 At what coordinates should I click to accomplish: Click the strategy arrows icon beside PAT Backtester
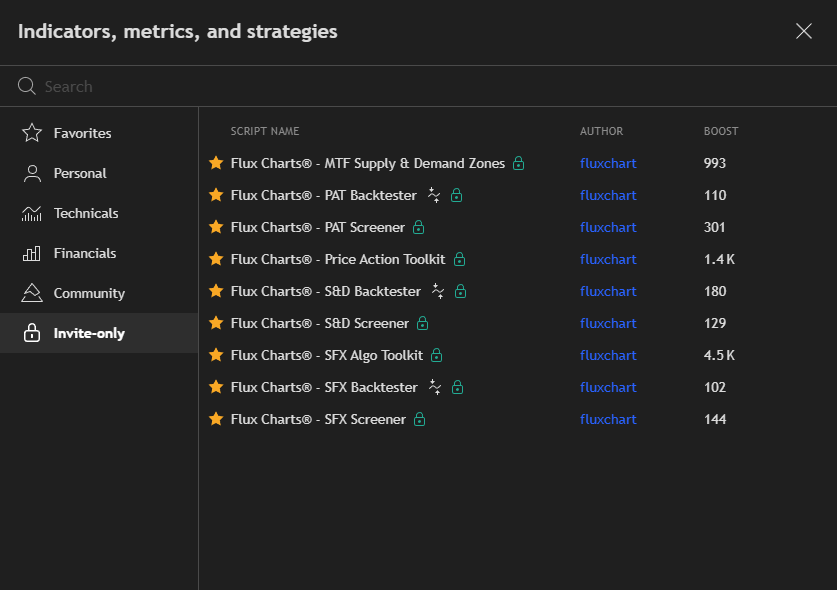pyautogui.click(x=434, y=195)
